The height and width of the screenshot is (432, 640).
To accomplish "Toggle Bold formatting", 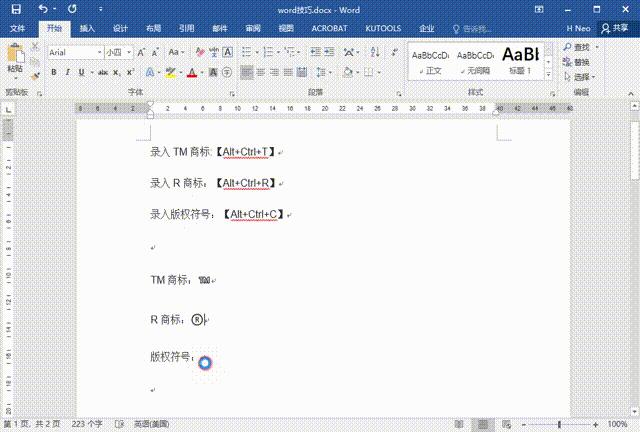I will [x=53, y=72].
